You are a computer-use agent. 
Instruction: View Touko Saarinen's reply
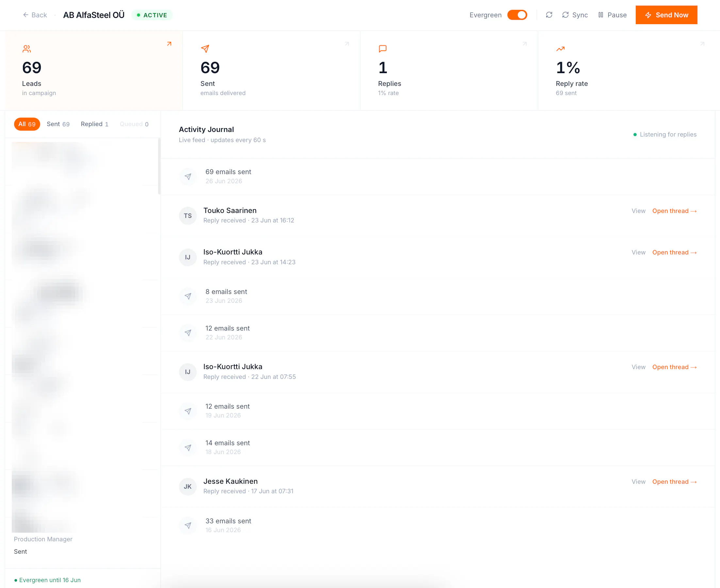click(638, 211)
